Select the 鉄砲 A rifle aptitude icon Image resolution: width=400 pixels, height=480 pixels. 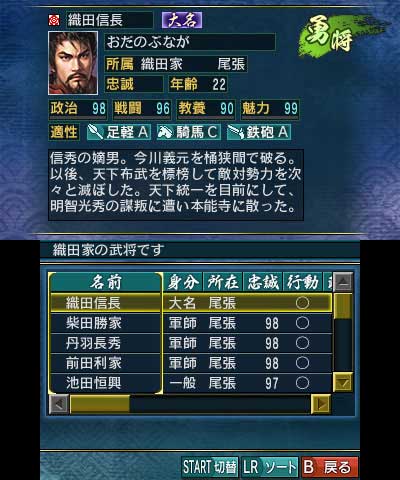point(235,132)
